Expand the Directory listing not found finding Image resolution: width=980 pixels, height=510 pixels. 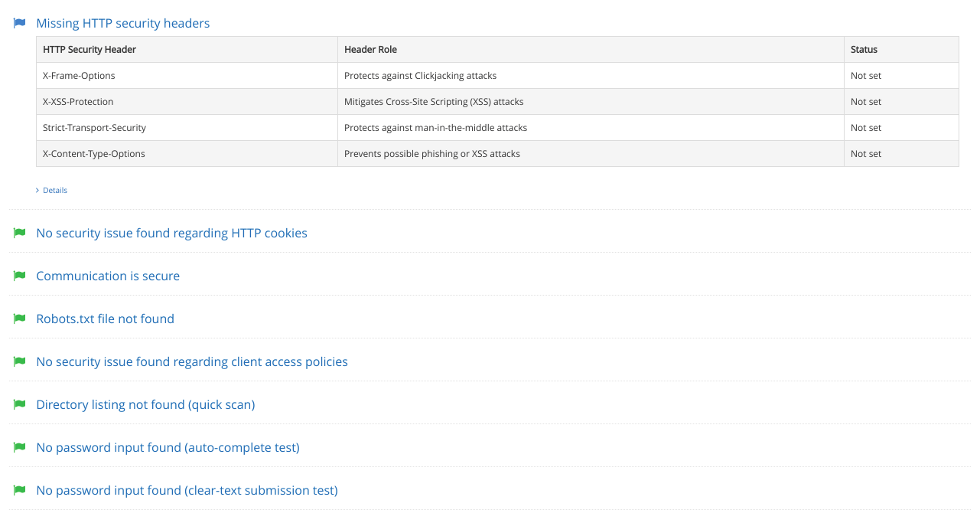145,404
